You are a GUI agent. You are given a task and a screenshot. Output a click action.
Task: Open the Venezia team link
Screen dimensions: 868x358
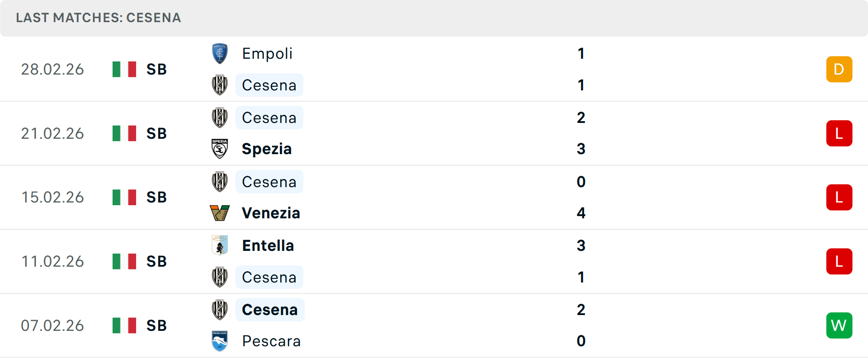tap(271, 213)
